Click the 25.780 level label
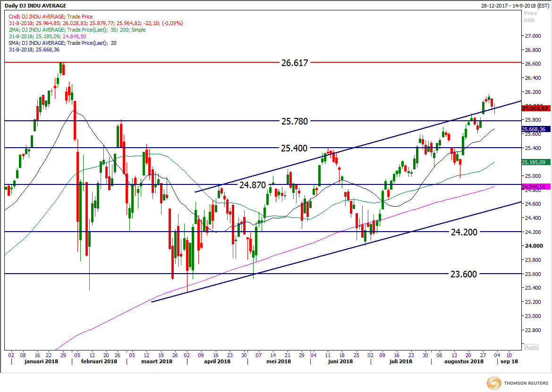Image resolution: width=552 pixels, height=392 pixels. 294,121
